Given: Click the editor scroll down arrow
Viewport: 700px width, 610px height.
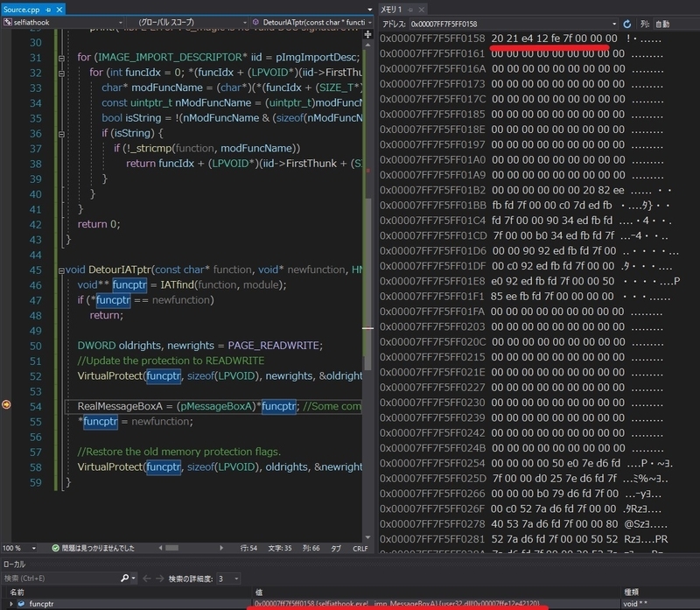Looking at the screenshot, I should click(x=367, y=537).
